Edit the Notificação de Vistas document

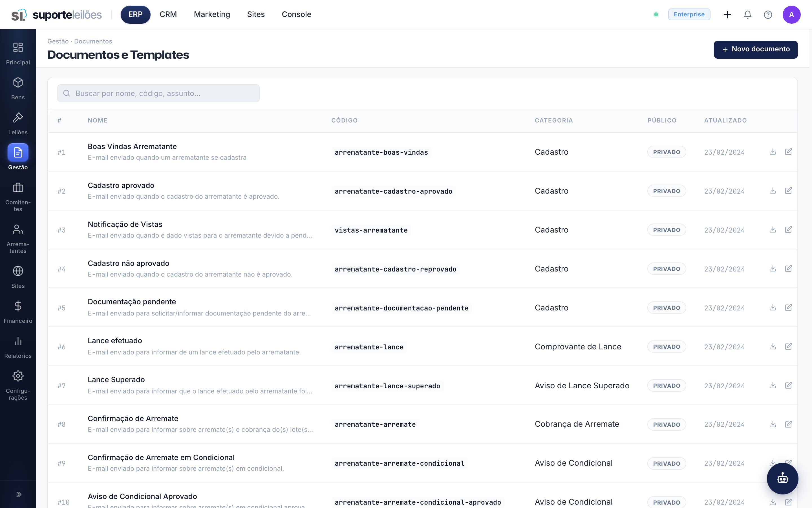tap(789, 229)
